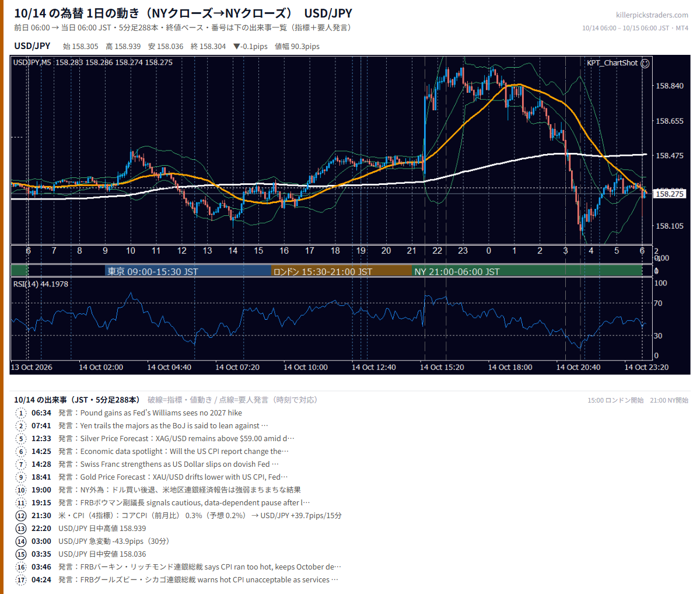The width and height of the screenshot is (700, 594).
Task: Click the 14 Oct 23:20 time label
Action: tap(646, 368)
